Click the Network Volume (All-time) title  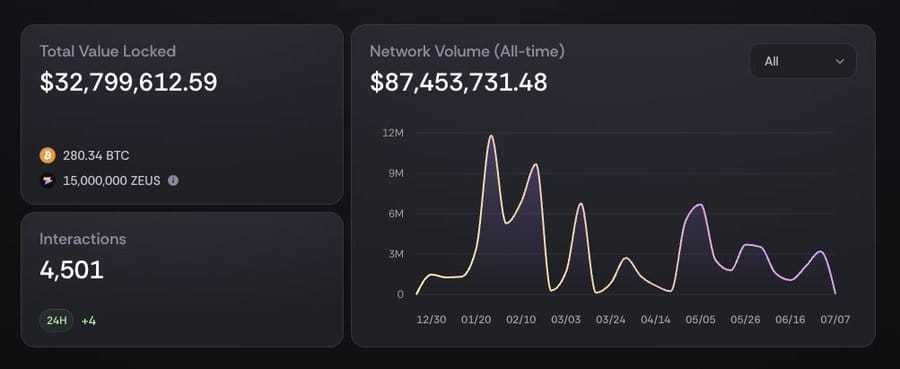click(x=467, y=51)
